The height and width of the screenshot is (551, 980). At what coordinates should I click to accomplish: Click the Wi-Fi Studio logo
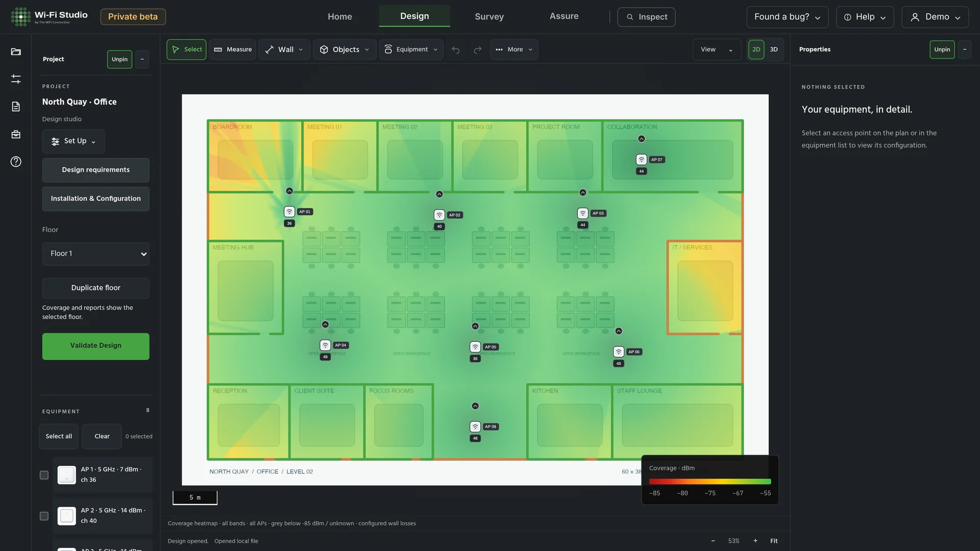(49, 17)
